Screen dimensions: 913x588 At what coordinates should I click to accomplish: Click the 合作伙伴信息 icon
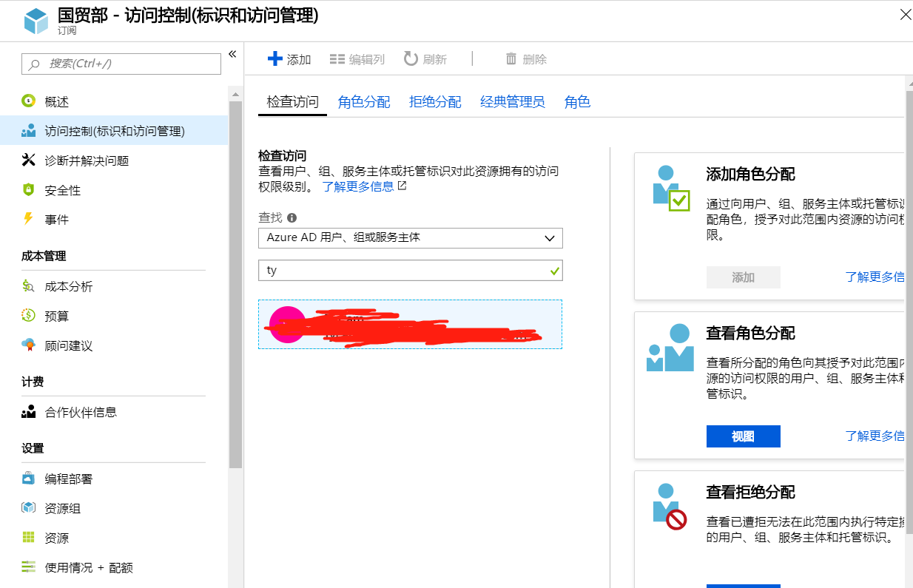pyautogui.click(x=29, y=412)
